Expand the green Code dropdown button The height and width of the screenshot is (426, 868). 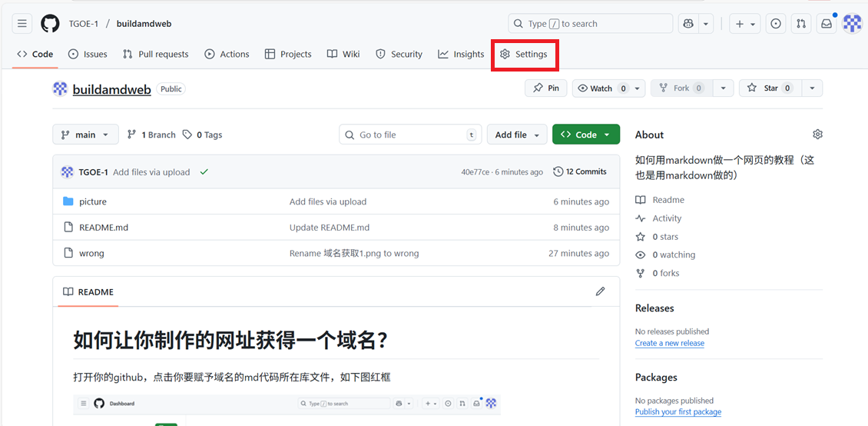coord(586,135)
